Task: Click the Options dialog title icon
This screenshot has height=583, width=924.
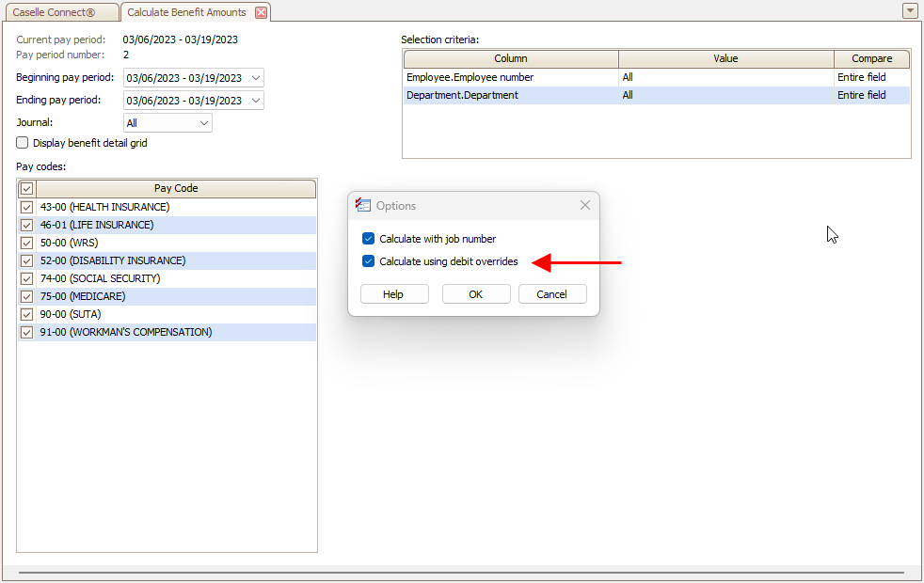Action: tap(362, 205)
